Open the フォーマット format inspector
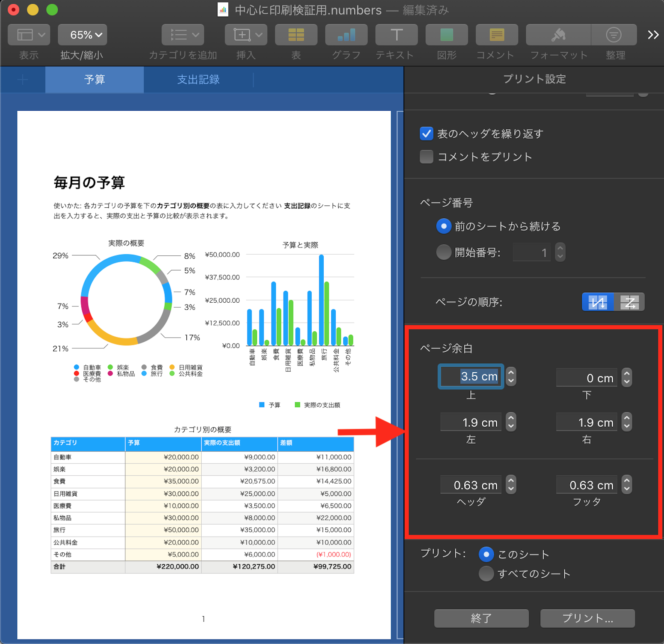The image size is (664, 644). [x=558, y=35]
